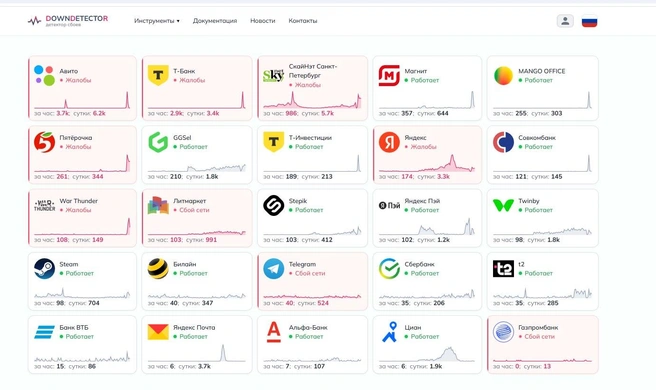Switch language via the Russian flag
The height and width of the screenshot is (390, 656).
tap(589, 21)
